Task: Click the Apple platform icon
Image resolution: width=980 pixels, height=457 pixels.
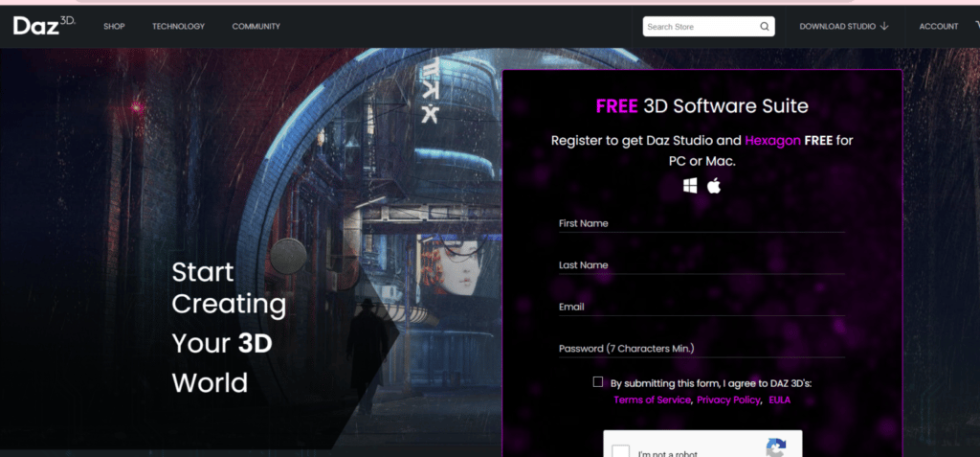Action: [x=713, y=186]
